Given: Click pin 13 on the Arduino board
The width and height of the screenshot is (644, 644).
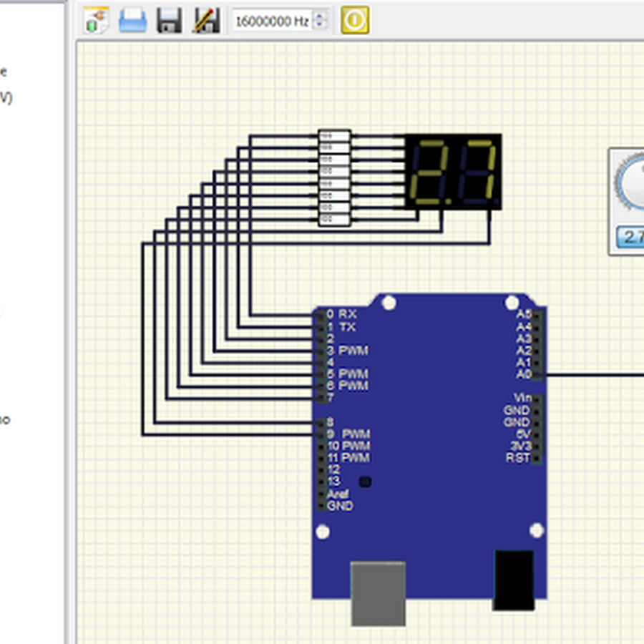Looking at the screenshot, I should (321, 482).
